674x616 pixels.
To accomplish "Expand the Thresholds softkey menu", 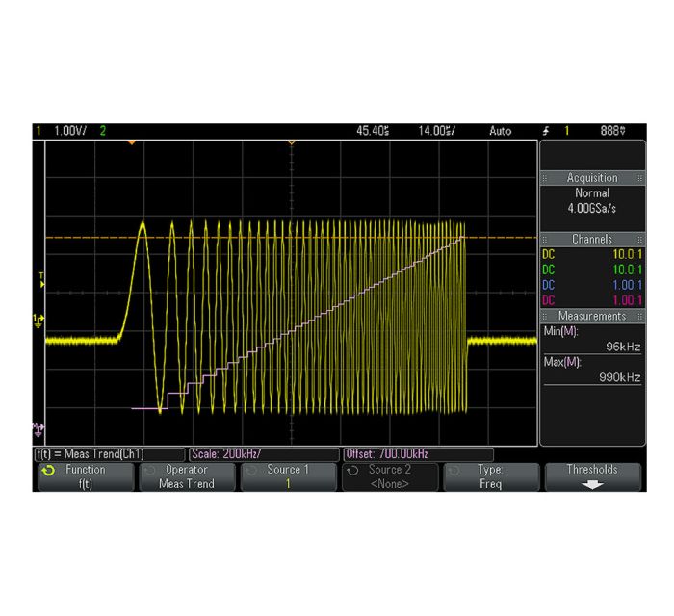I will pos(592,476).
